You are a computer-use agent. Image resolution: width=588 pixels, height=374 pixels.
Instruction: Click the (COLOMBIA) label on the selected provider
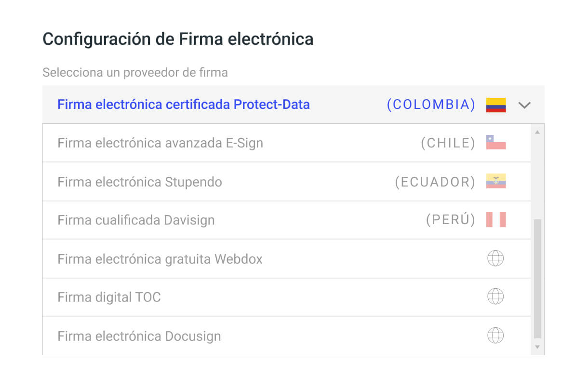click(x=431, y=104)
